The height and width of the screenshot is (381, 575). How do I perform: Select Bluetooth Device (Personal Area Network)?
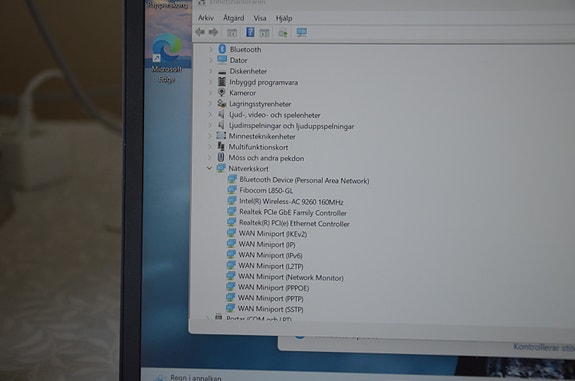(x=304, y=180)
